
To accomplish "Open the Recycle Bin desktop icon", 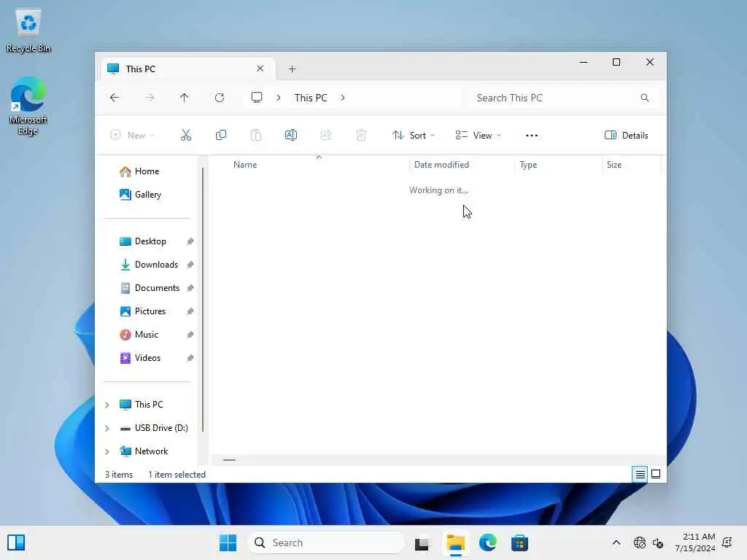I will [28, 31].
